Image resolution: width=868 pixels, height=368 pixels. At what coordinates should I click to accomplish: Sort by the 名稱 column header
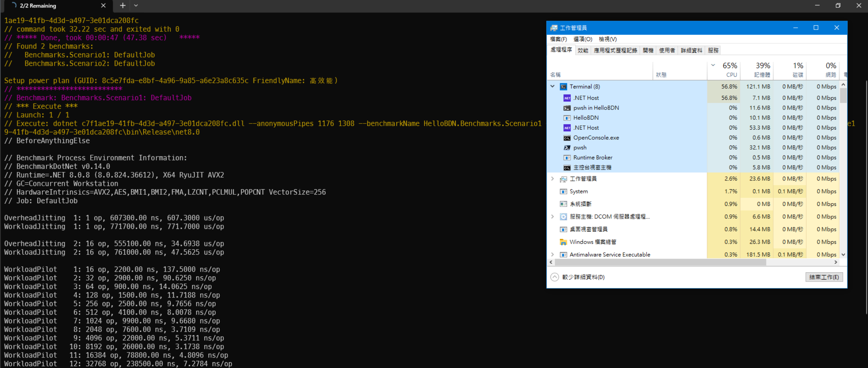click(x=600, y=71)
